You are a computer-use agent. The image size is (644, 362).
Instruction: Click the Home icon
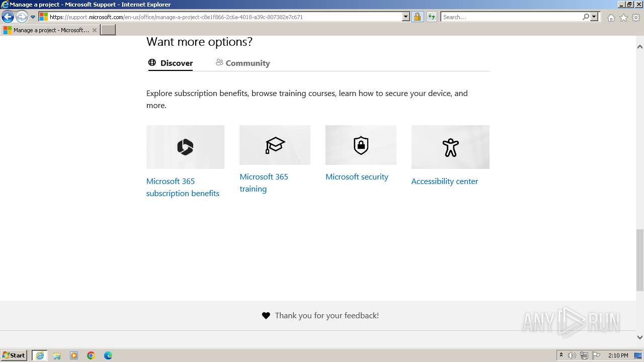pyautogui.click(x=611, y=18)
